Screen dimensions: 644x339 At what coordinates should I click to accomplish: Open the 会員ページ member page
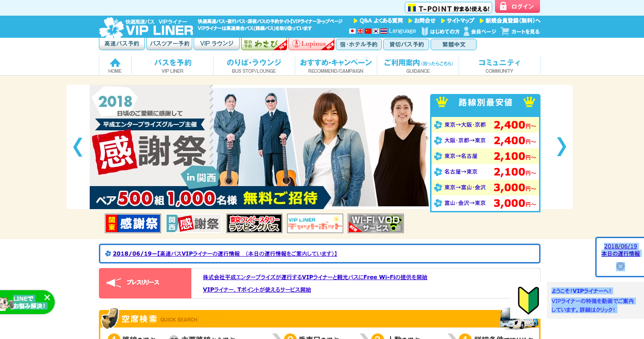tap(480, 31)
